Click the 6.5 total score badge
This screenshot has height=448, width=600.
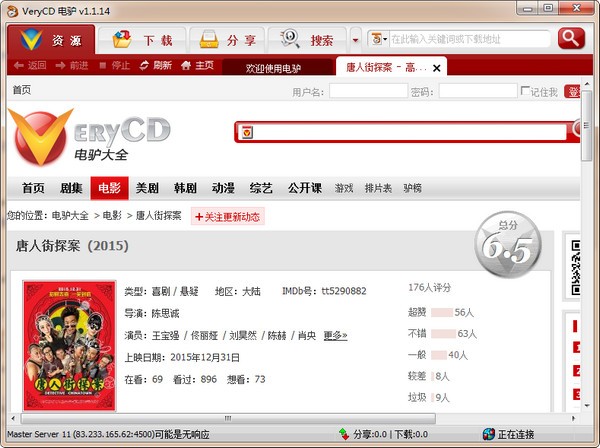click(507, 245)
